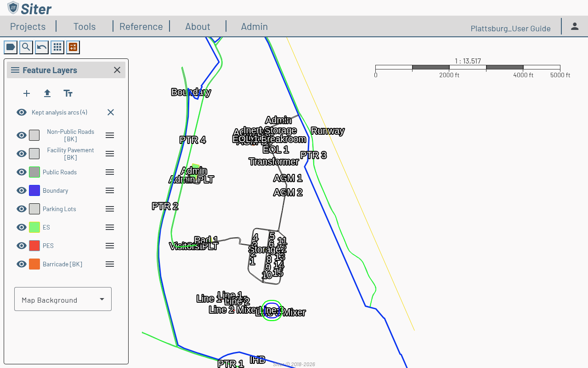
Task: Click the blue Boundary color swatch
Action: click(34, 190)
